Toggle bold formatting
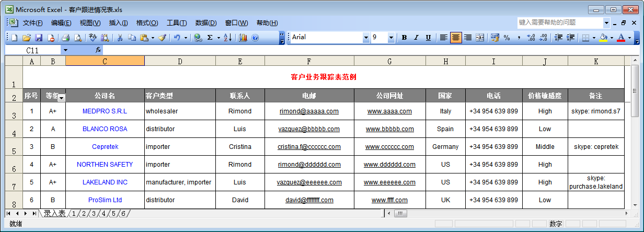Screen dimensions: 644x232 [404, 38]
